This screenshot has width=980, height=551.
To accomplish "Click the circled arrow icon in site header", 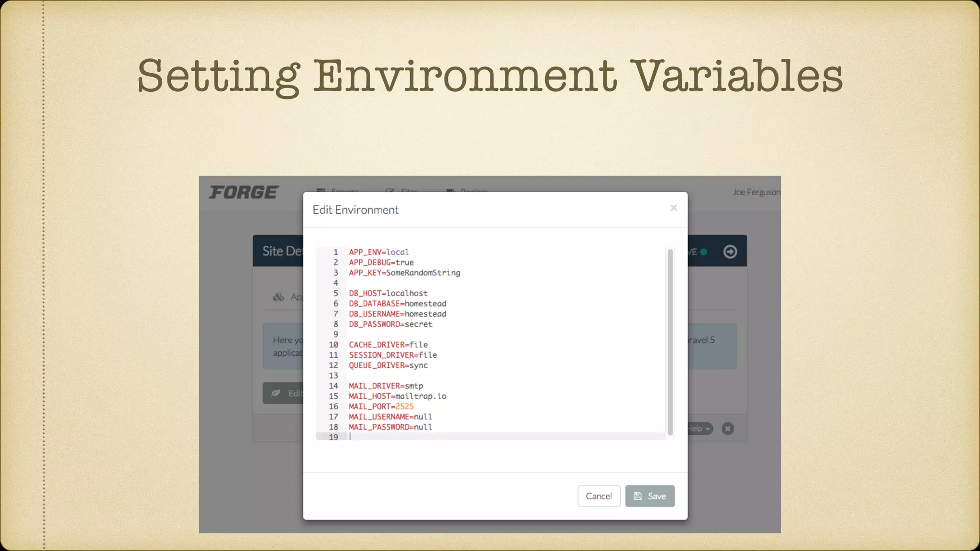I will coord(730,252).
